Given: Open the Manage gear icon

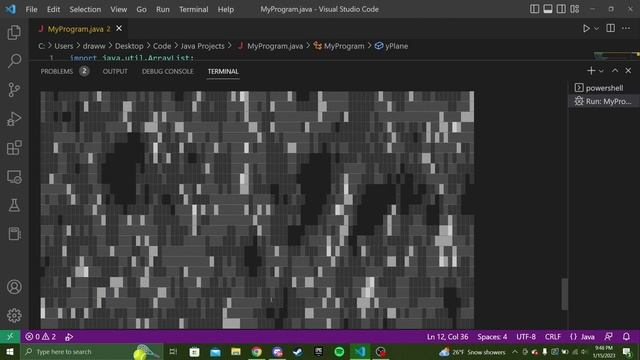Looking at the screenshot, I should [14, 315].
